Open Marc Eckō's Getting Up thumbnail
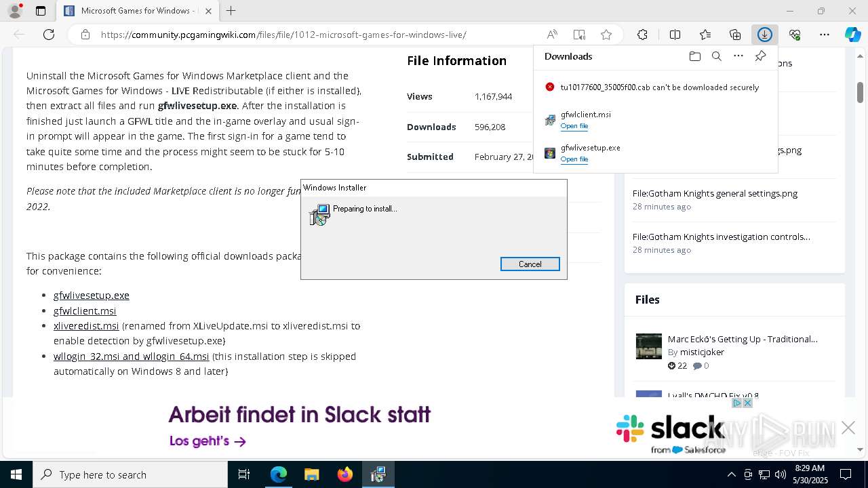Screen dimensions: 868x488 649,346
